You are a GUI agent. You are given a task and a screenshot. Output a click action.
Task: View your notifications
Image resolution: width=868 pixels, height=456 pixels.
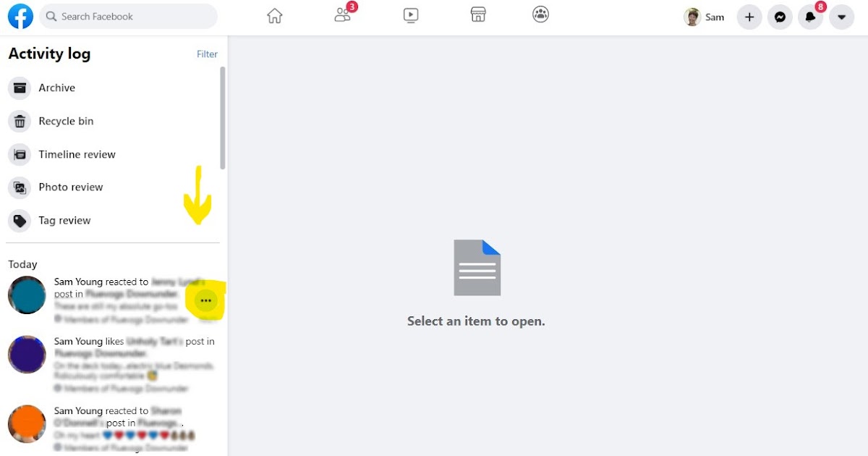coord(811,17)
